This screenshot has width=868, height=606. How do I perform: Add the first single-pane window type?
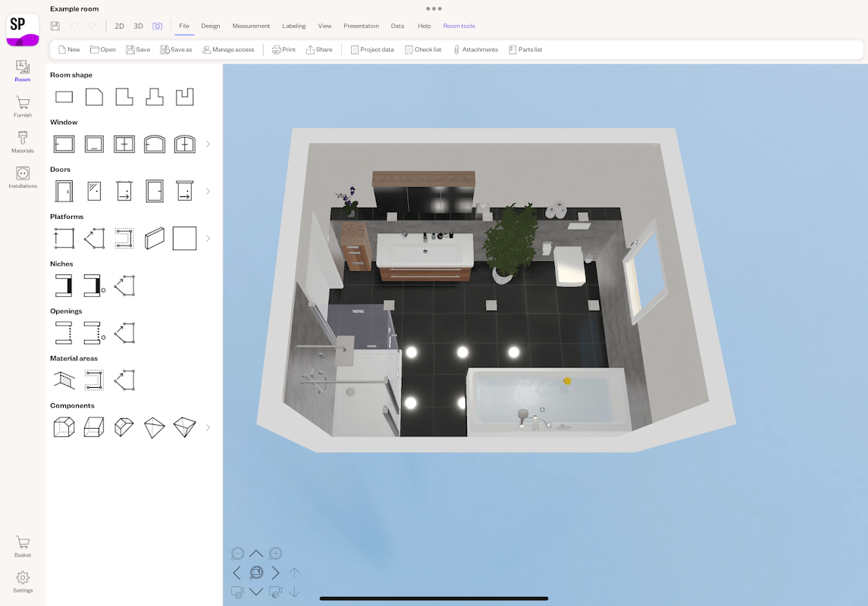pyautogui.click(x=64, y=145)
